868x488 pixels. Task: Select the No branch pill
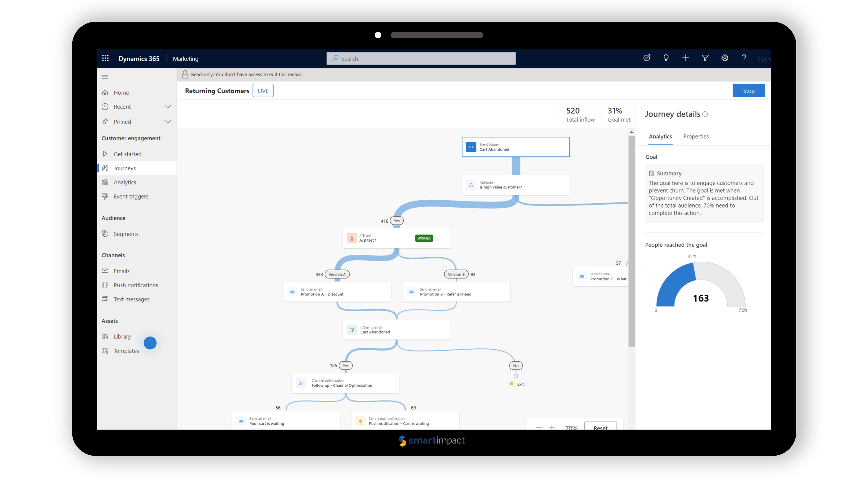[516, 365]
